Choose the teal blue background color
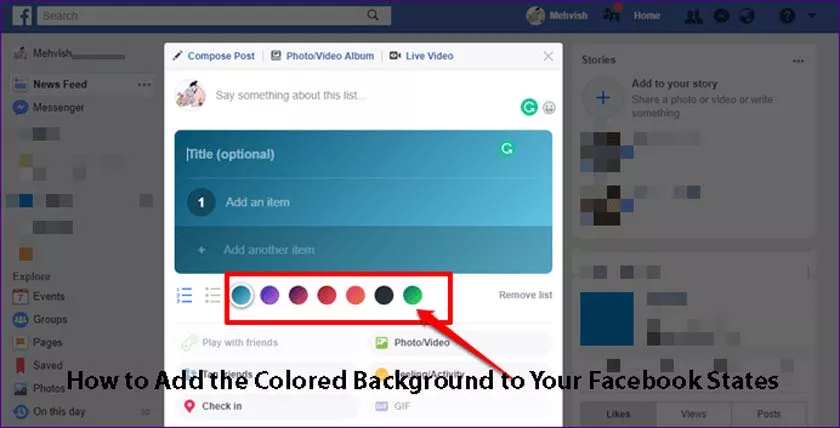This screenshot has width=840, height=428. [x=242, y=295]
